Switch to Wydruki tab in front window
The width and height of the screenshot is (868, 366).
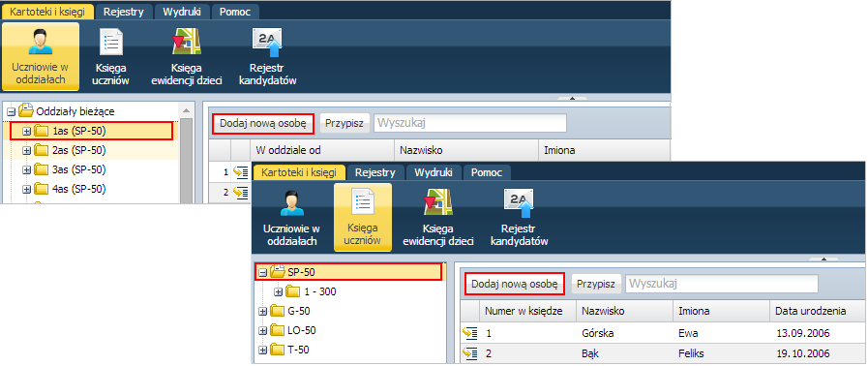tap(433, 172)
